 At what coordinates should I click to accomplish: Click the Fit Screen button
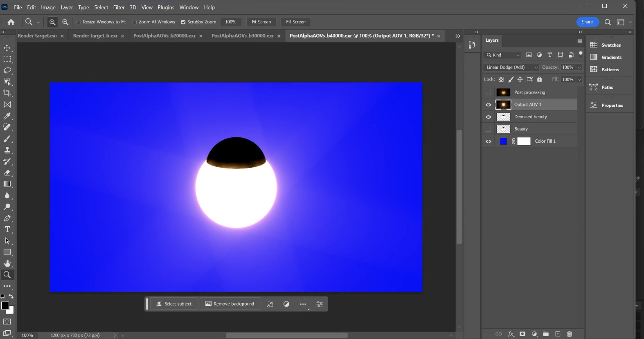pos(261,22)
